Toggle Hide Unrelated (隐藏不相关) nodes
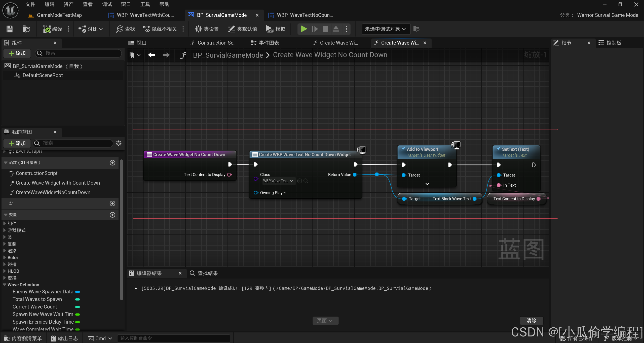This screenshot has width=644, height=343. (146, 29)
